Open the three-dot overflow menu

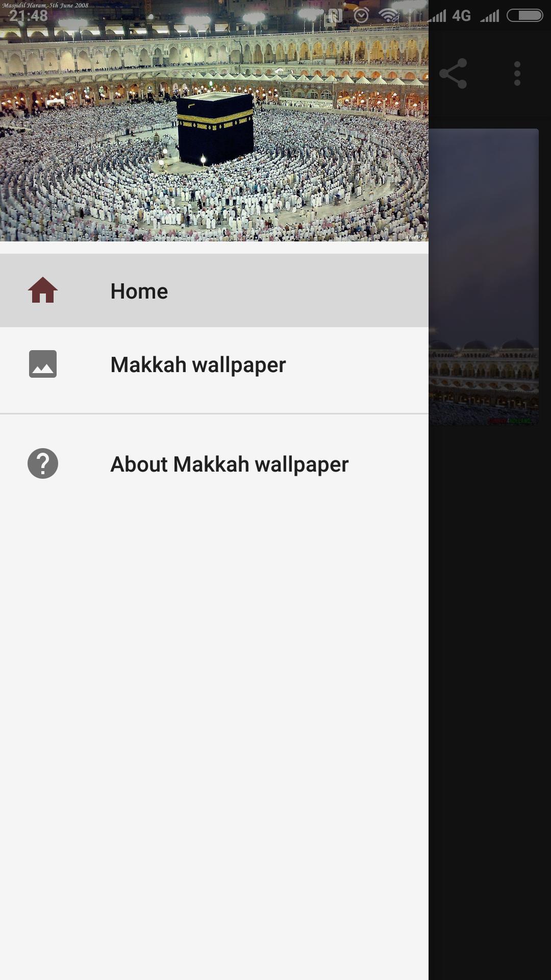coord(517,73)
